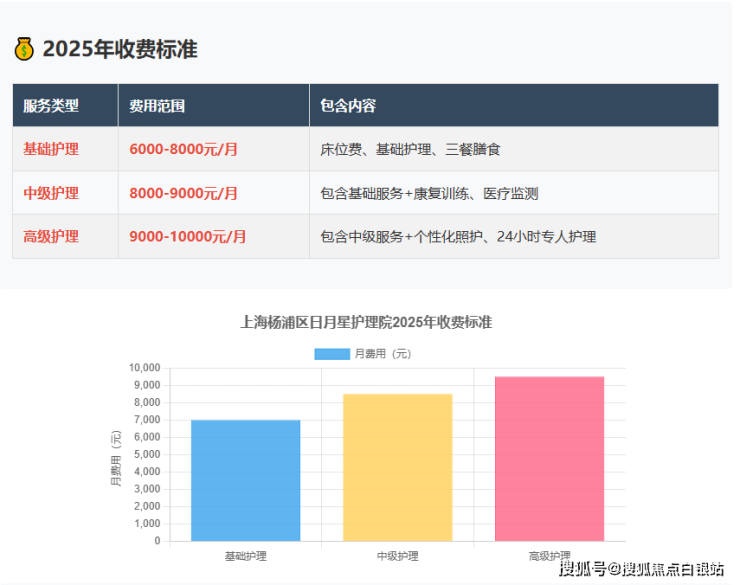Click the 8000-9000元/月 price

[184, 193]
